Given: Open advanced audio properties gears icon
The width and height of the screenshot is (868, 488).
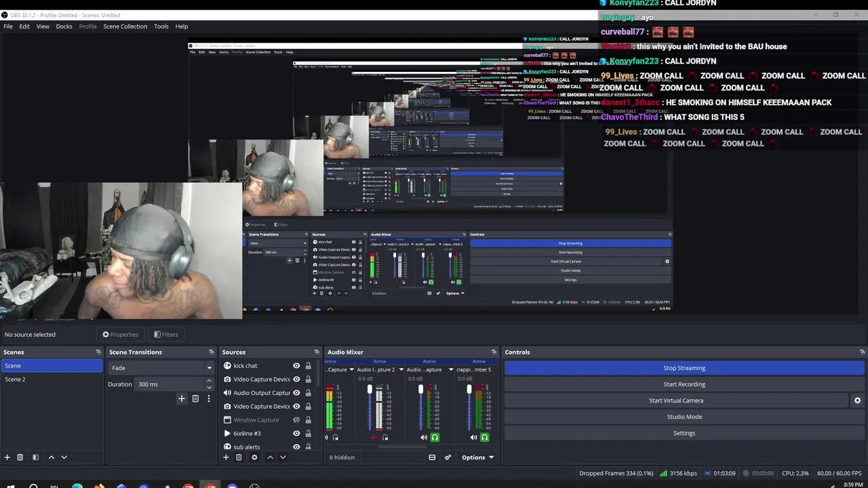Looking at the screenshot, I should (x=448, y=457).
